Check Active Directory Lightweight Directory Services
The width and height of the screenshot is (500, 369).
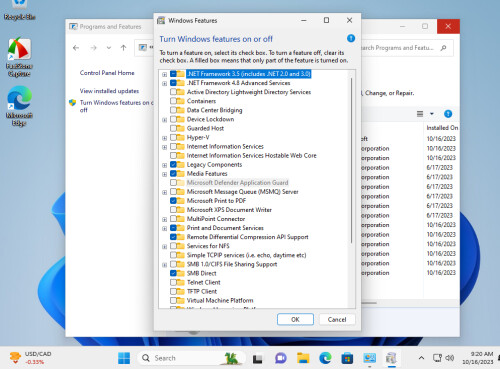point(173,92)
